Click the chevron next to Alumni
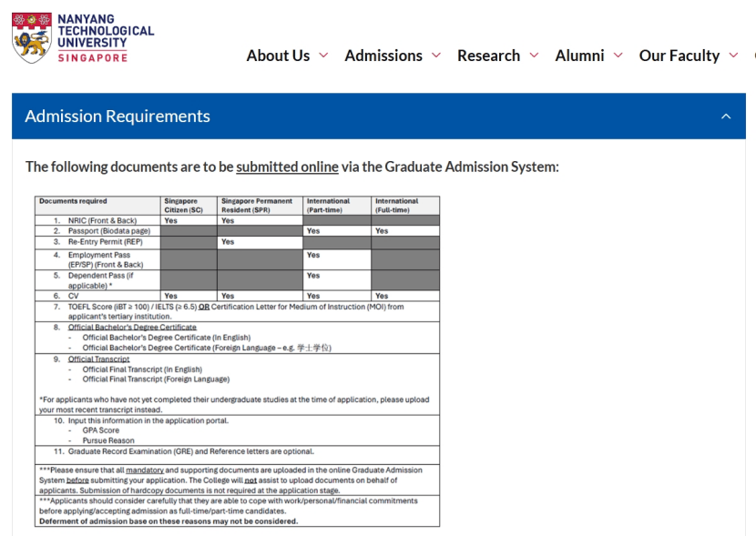756x536 pixels. tap(618, 56)
